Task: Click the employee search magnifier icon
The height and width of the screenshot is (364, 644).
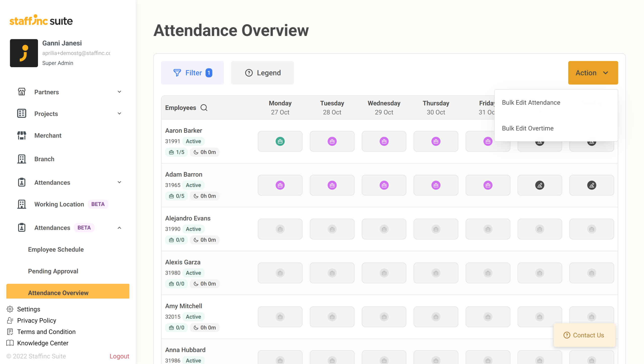Action: [204, 108]
